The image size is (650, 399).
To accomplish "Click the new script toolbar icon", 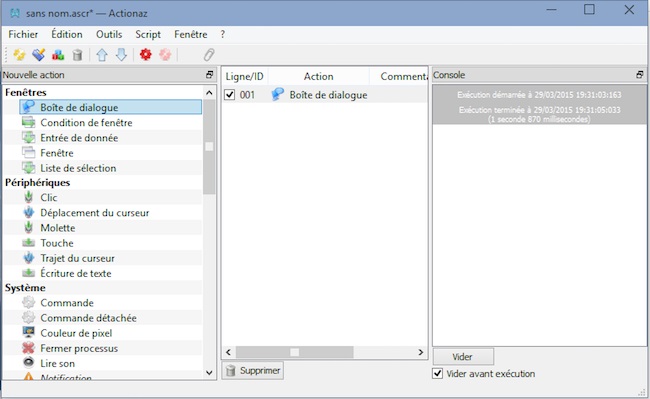I will [x=19, y=55].
